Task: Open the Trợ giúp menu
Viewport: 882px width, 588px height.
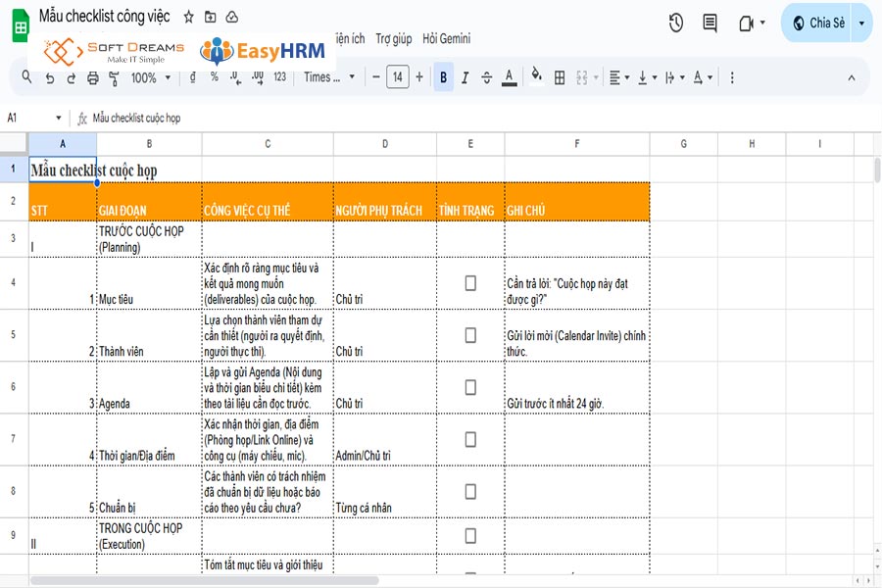Action: click(395, 38)
